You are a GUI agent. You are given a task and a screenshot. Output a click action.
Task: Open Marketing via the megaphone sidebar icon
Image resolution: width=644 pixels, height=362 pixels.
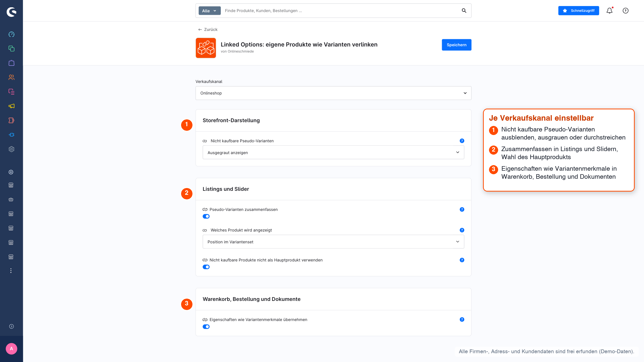[11, 106]
